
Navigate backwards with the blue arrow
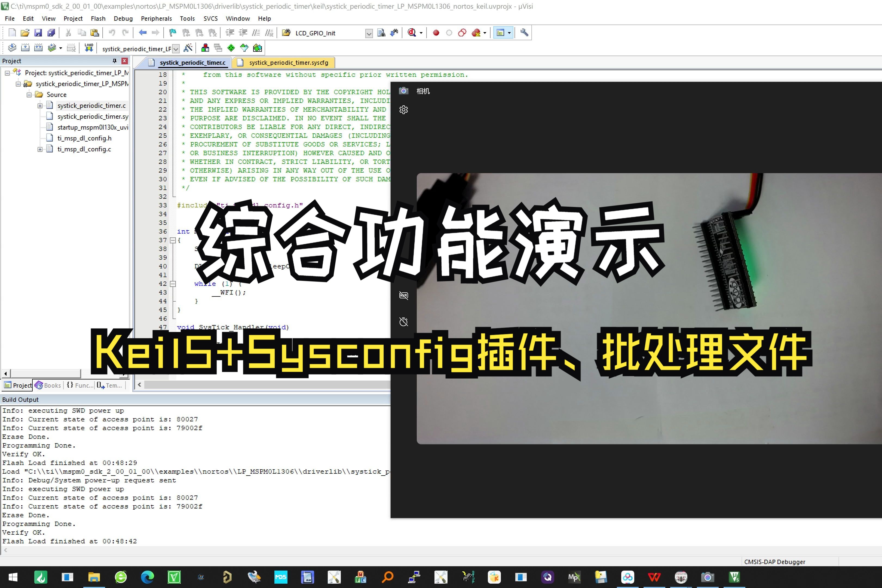click(x=142, y=33)
